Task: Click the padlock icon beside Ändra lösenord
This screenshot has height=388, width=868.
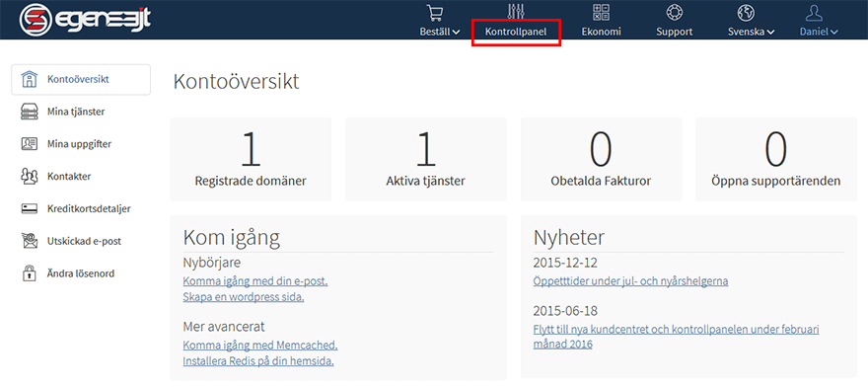Action: (x=29, y=273)
